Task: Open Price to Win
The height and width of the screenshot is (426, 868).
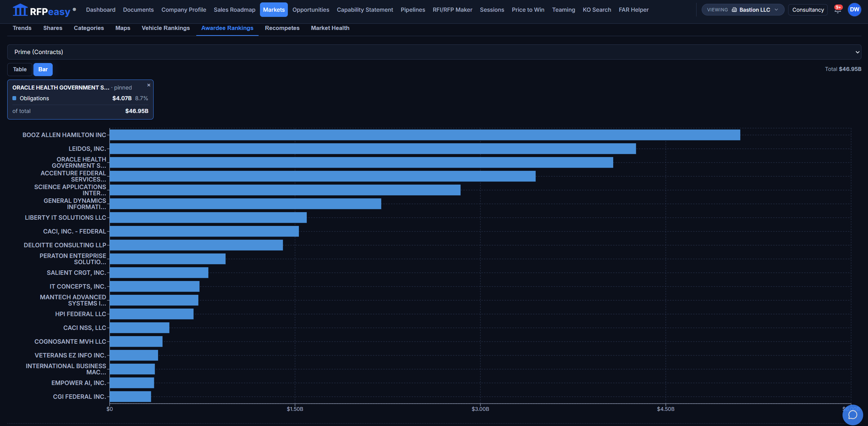Action: pos(528,10)
